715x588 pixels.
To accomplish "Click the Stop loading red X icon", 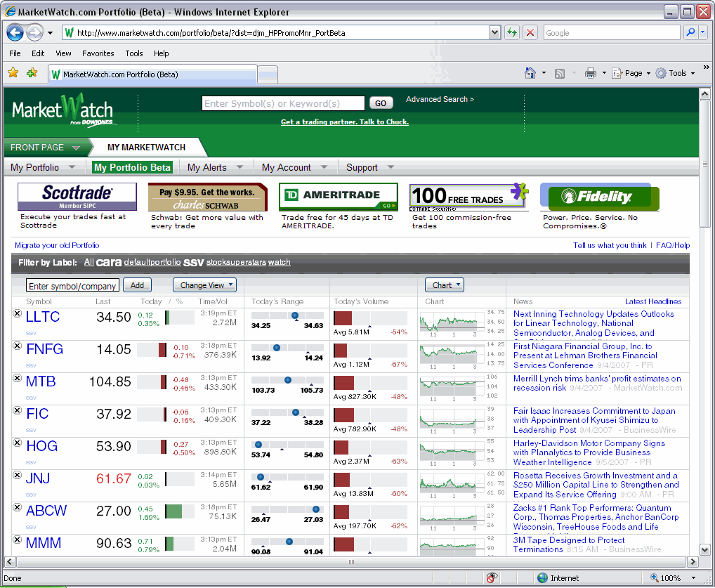I will click(x=530, y=32).
